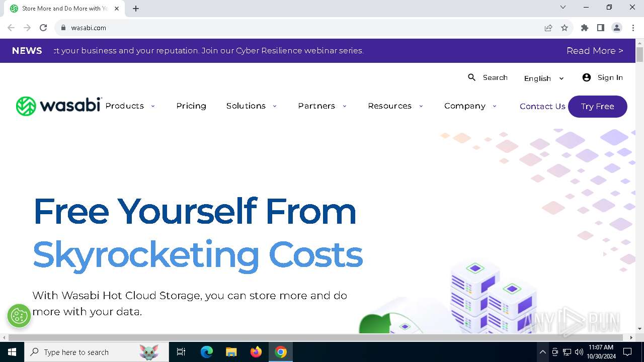The image size is (644, 362).
Task: Click the vertical scrollbar thumb
Action: tap(639, 54)
